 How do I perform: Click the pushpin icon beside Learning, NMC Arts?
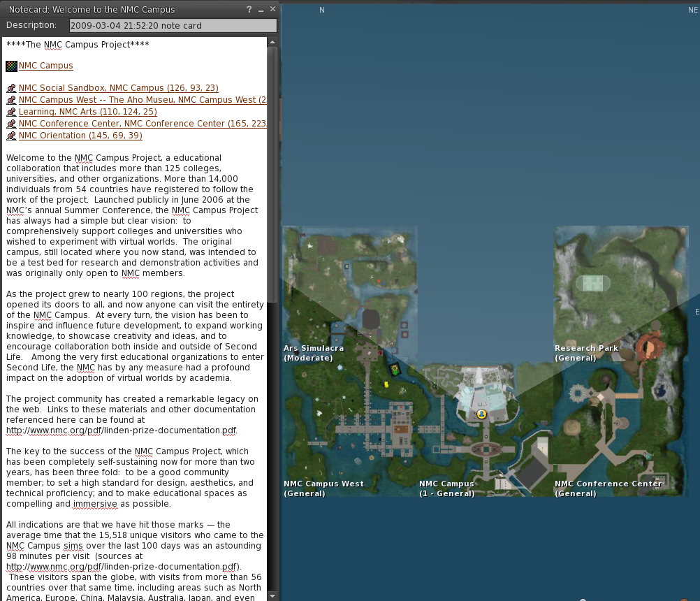pos(10,112)
